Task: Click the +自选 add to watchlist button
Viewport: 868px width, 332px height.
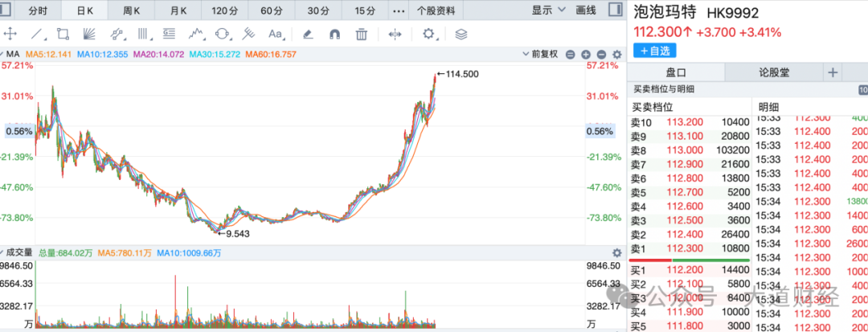Action: 655,51
